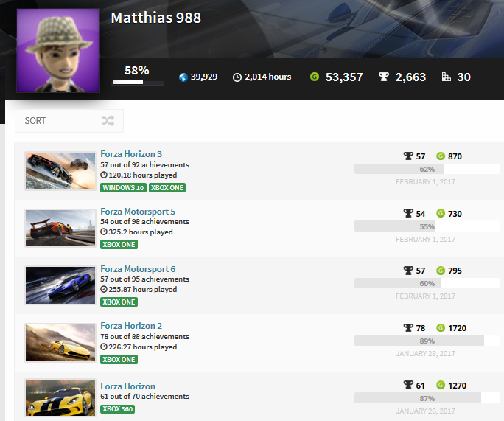Viewport: 504px width, 421px height.
Task: Open the Forza Horizon 3 game link
Action: coord(131,154)
